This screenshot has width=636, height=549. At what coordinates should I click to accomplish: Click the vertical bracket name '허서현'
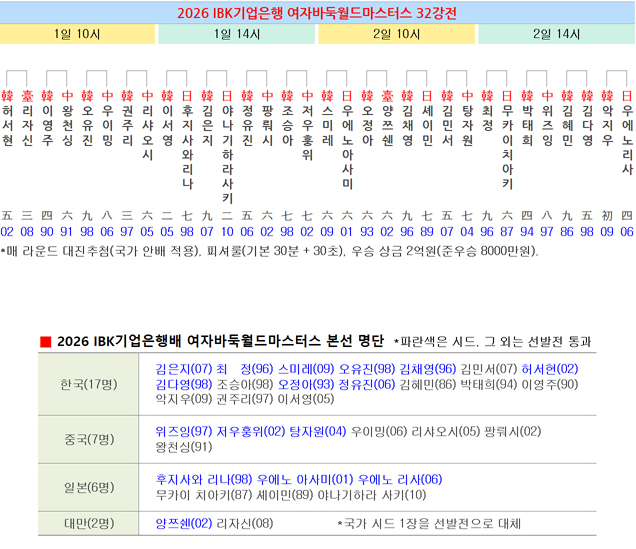point(7,126)
